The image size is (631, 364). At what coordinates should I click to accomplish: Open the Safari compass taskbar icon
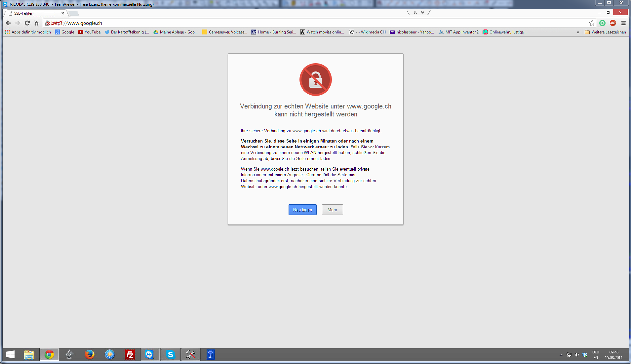(109, 354)
